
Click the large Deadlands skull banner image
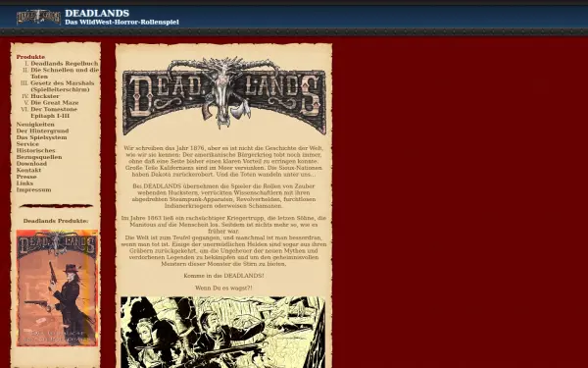[223, 95]
